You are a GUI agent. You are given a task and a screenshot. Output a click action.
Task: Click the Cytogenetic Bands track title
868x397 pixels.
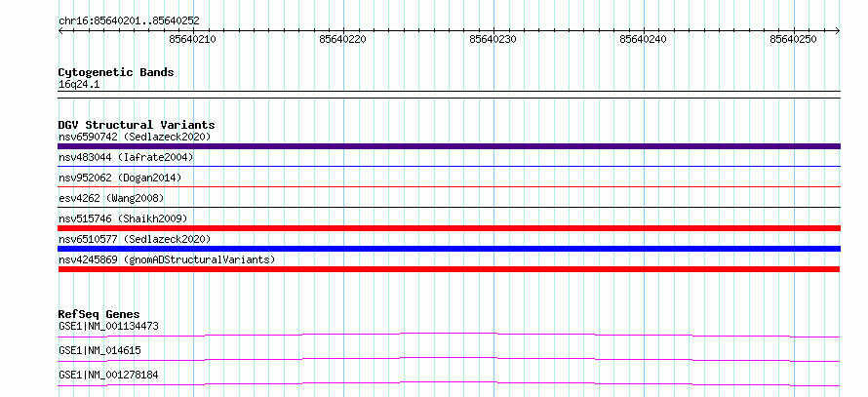click(116, 72)
